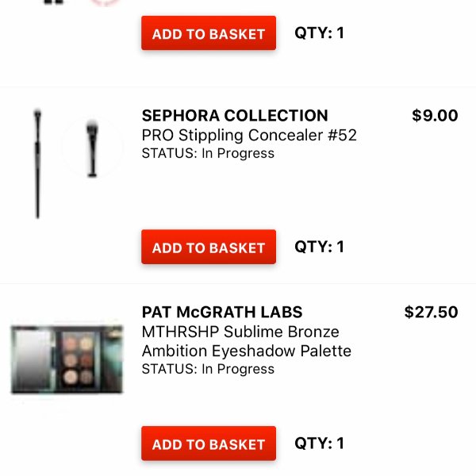Viewport: 476px width, 476px height.
Task: Add the MTHRSHP eyeshadow palette to basket
Action: [209, 443]
